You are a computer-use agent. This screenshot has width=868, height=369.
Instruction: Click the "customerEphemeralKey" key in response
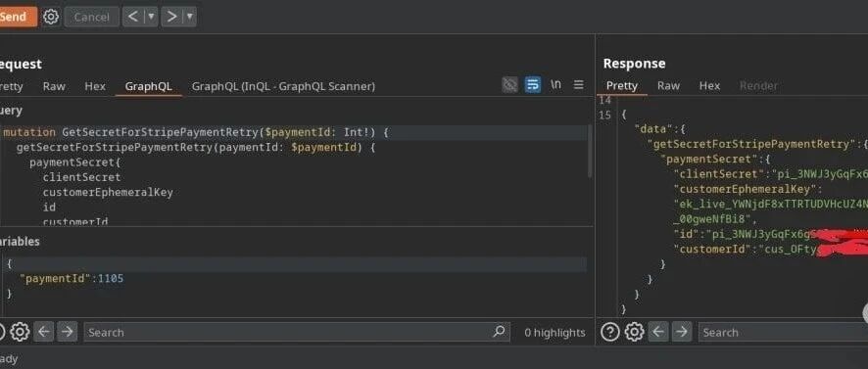click(746, 189)
